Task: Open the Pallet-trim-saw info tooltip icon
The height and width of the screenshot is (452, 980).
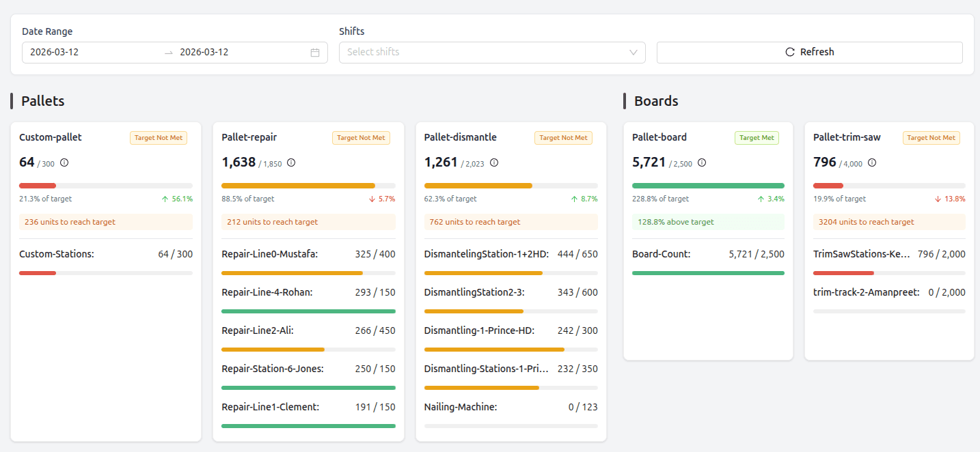Action: pyautogui.click(x=872, y=163)
